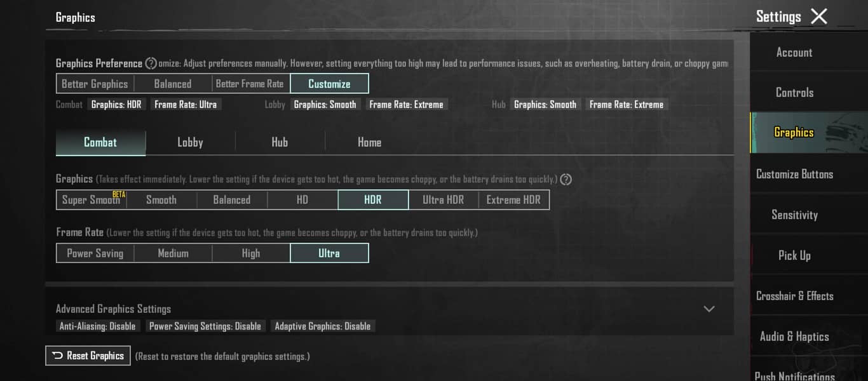Choose Better Graphics preference preset
Image resolution: width=868 pixels, height=381 pixels.
tap(95, 84)
